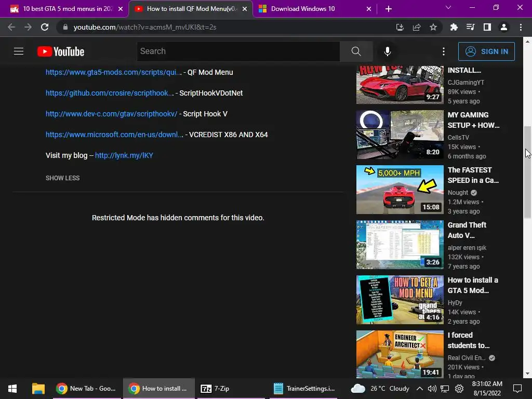Close the '10 best GTA 5 mod menus' tab

point(121,9)
